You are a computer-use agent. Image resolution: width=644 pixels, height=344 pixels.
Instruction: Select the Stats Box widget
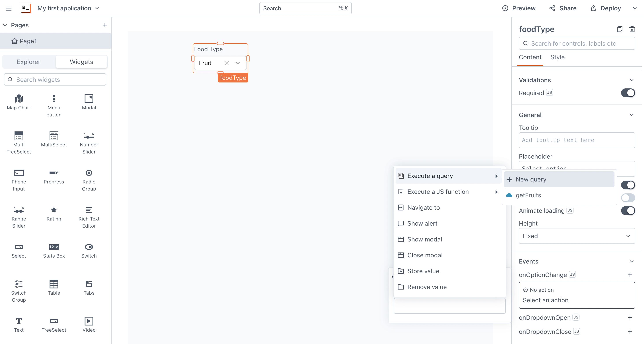pos(54,251)
